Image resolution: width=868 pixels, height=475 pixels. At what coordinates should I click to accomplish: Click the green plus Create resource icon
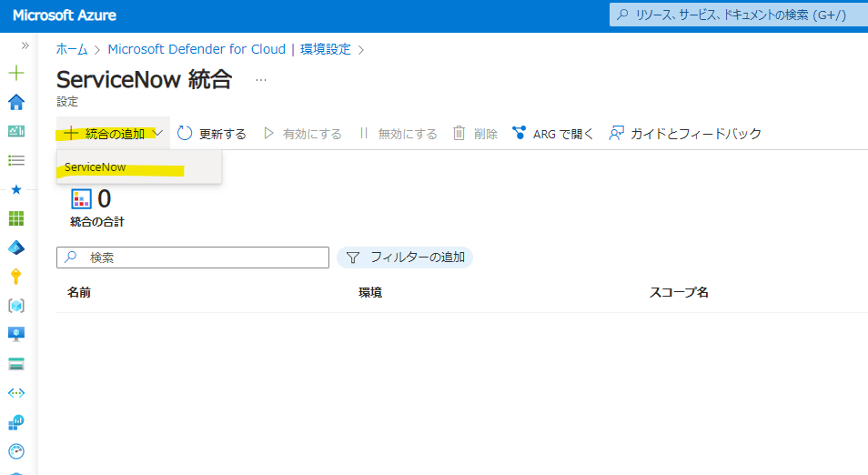point(16,73)
